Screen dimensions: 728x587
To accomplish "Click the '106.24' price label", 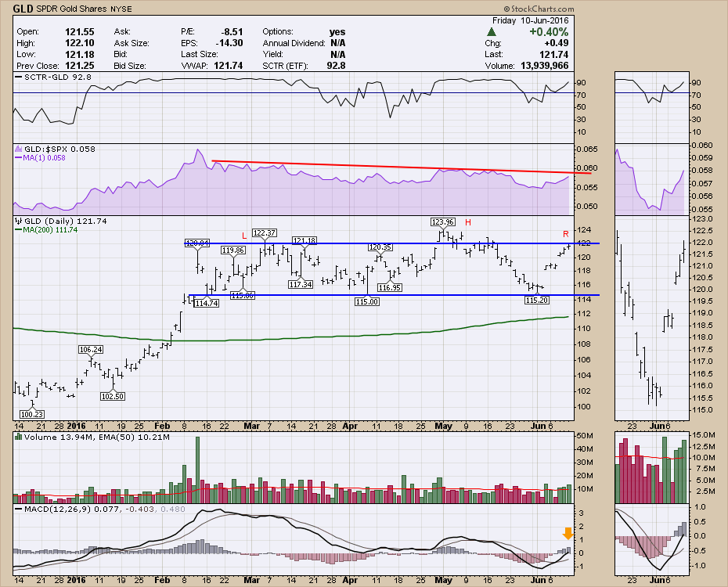I will click(x=91, y=349).
